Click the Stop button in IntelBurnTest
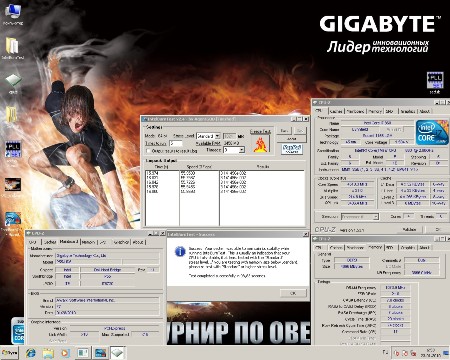 (300, 131)
